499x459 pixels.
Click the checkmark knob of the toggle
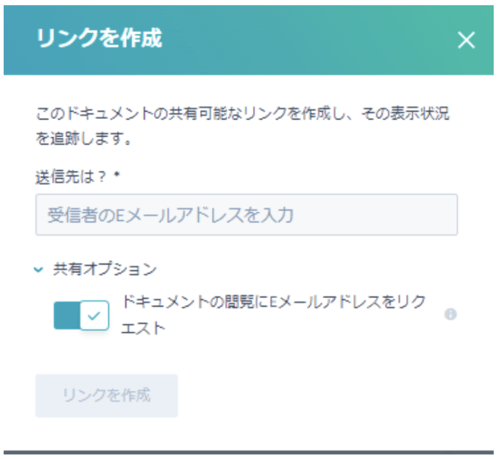[95, 315]
